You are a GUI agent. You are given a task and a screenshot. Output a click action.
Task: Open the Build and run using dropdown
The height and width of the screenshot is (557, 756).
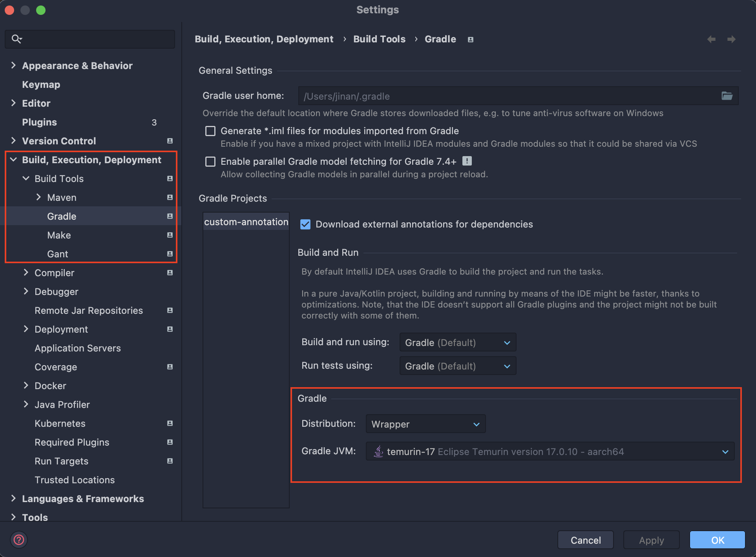pos(457,342)
